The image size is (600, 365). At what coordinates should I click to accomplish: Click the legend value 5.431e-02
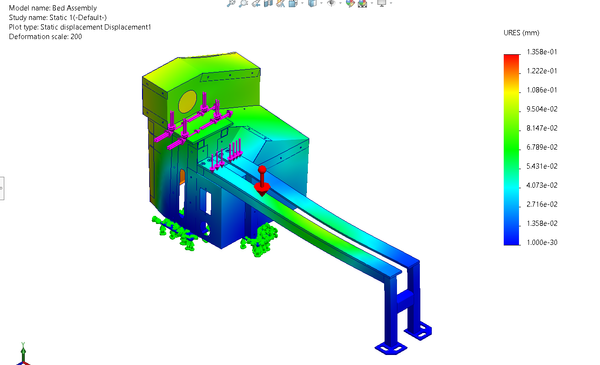(542, 166)
